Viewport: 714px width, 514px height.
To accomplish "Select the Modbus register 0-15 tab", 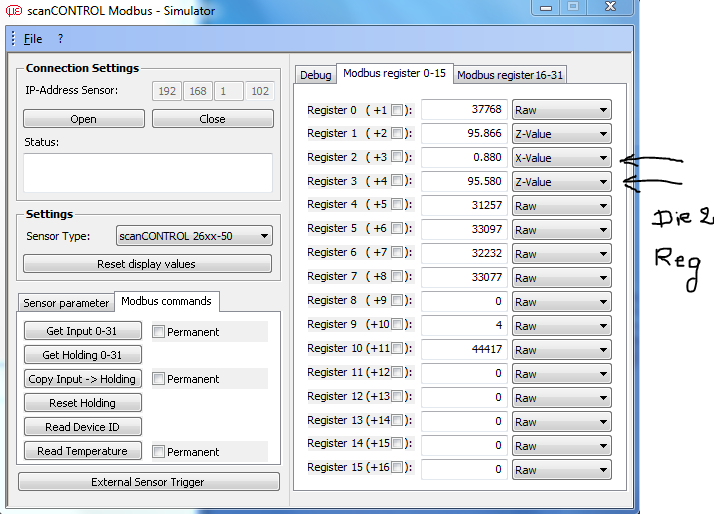I will (x=394, y=73).
